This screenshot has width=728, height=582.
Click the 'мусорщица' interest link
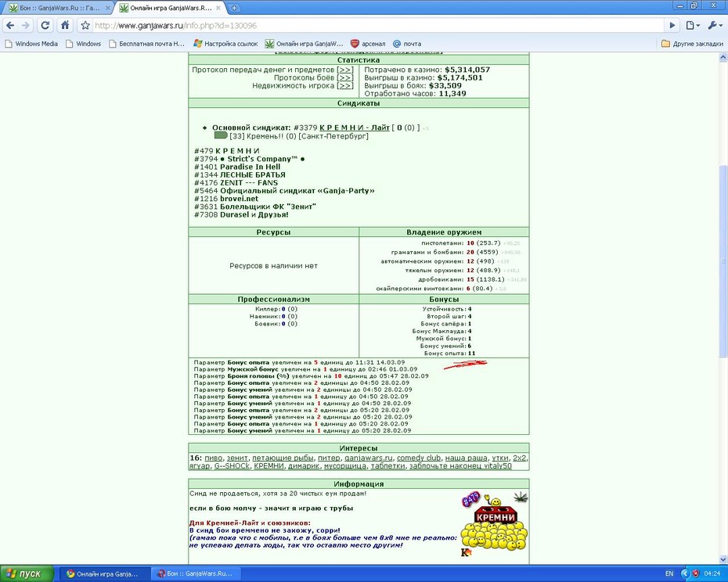(345, 466)
